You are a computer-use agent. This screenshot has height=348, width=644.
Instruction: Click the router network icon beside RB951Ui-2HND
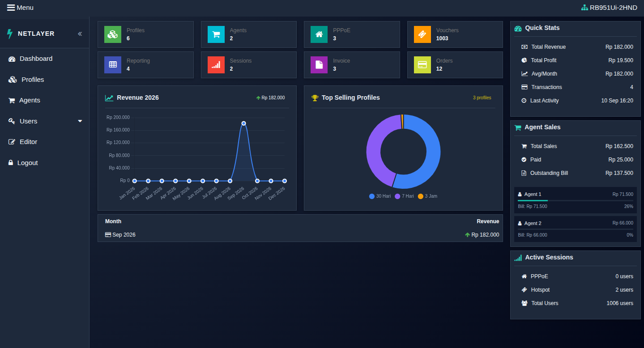[x=584, y=8]
